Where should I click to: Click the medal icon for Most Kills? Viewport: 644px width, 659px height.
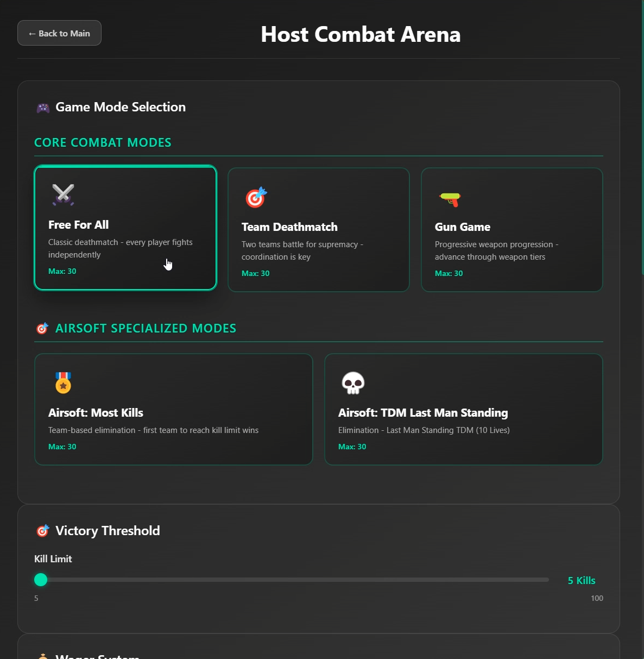(63, 382)
